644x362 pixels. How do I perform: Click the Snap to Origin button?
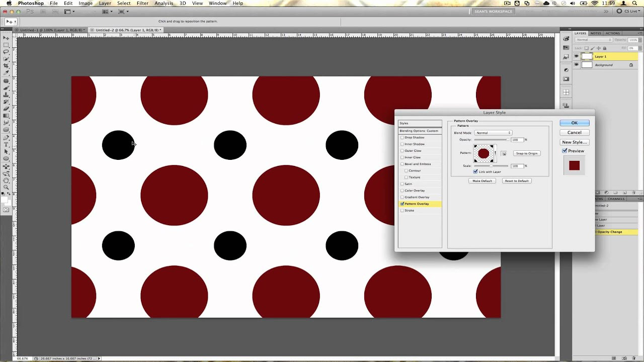click(526, 153)
